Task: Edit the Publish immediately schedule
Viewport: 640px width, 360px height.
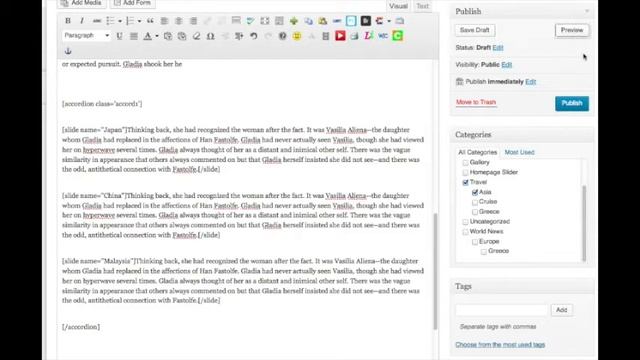Action: (x=531, y=82)
